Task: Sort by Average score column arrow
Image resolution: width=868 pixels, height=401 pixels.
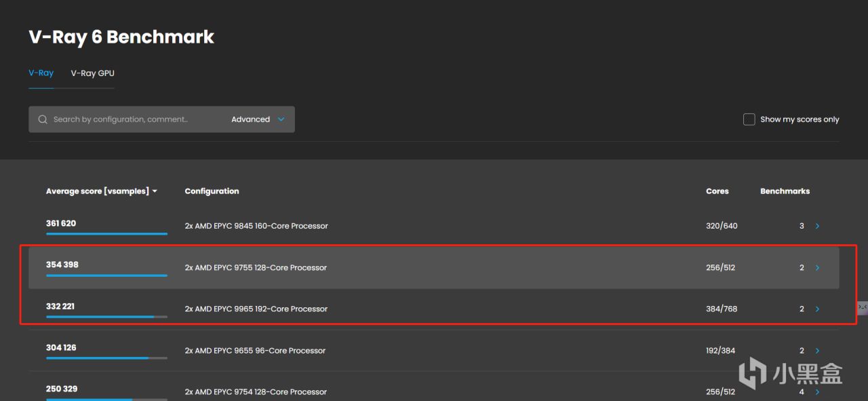Action: click(x=155, y=191)
